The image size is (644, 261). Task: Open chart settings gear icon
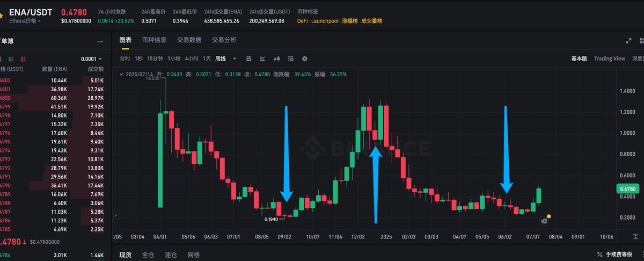point(305,59)
